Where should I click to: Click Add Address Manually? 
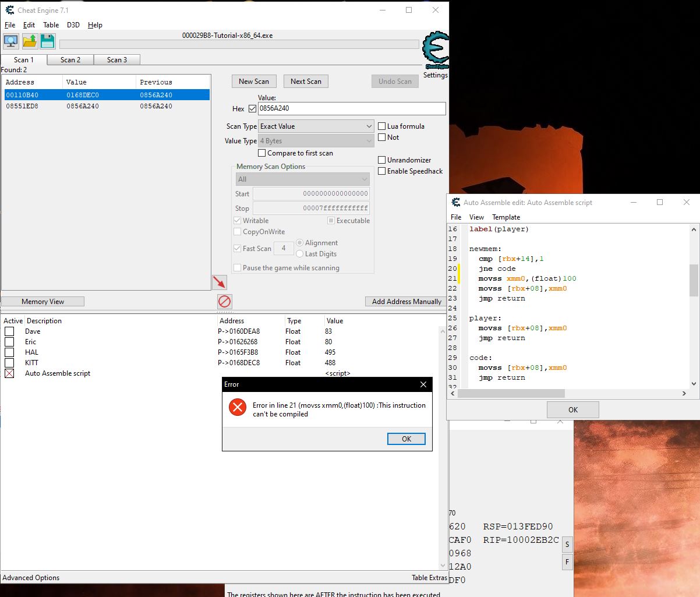pyautogui.click(x=406, y=302)
